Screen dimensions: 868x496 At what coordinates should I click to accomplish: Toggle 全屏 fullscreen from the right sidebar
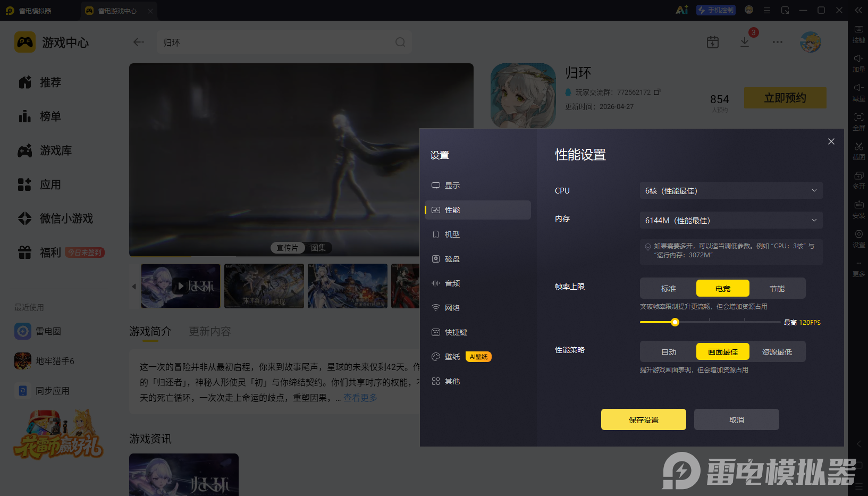[x=858, y=122]
